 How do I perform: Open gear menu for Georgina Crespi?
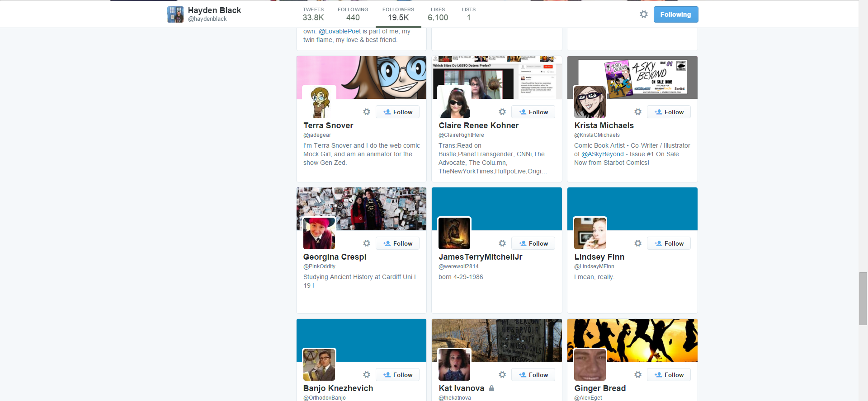pos(367,243)
